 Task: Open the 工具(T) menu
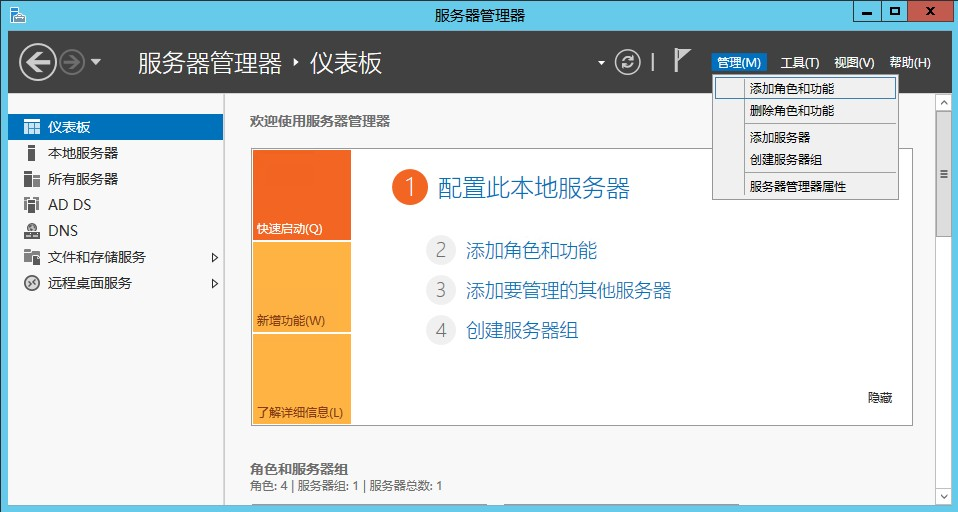click(800, 62)
